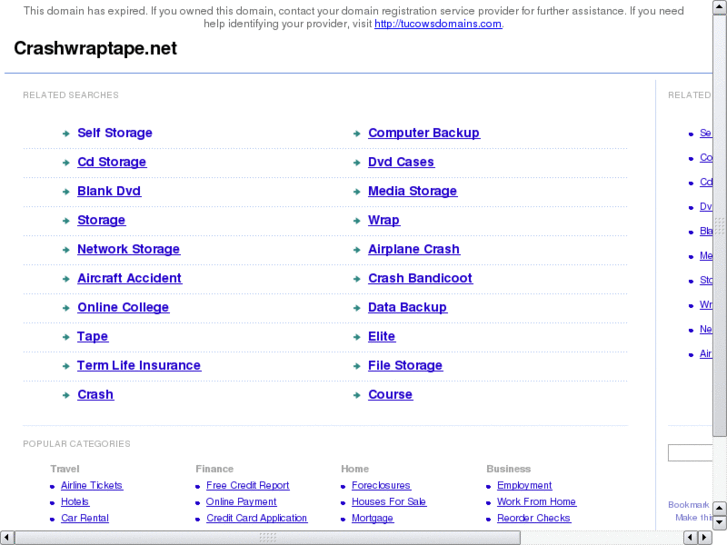Click the arrow icon beside Blank Dvd
The height and width of the screenshot is (545, 727).
66,192
